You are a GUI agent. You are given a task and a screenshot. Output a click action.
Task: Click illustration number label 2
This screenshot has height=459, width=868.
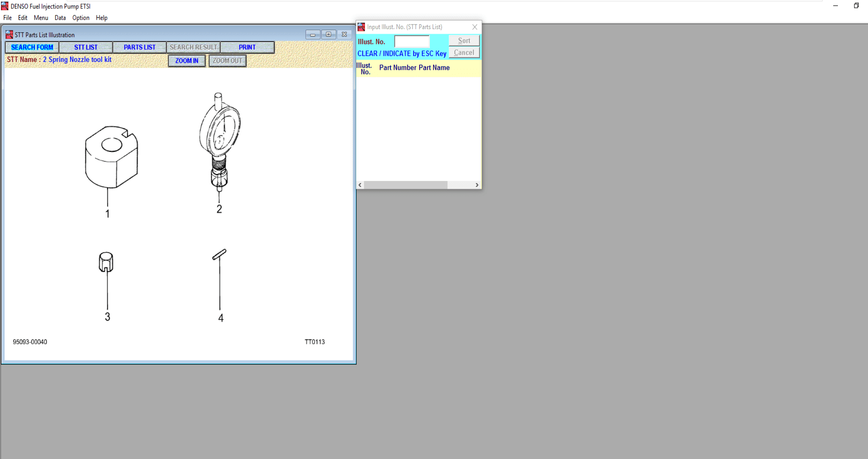pos(219,209)
